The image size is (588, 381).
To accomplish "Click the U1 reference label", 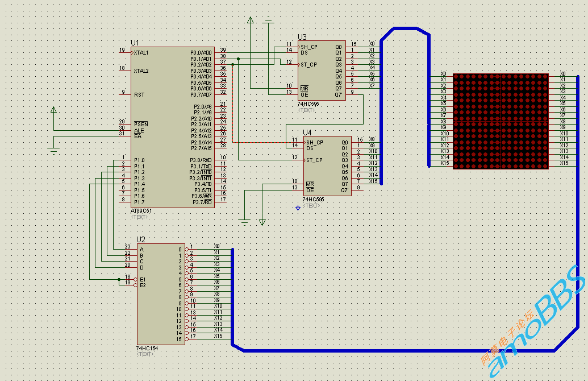I will point(135,43).
